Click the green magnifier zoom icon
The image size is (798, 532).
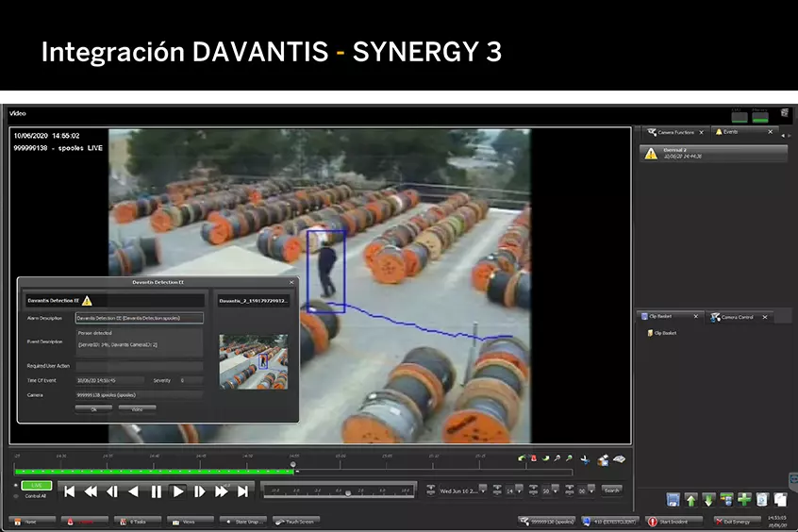[569, 458]
